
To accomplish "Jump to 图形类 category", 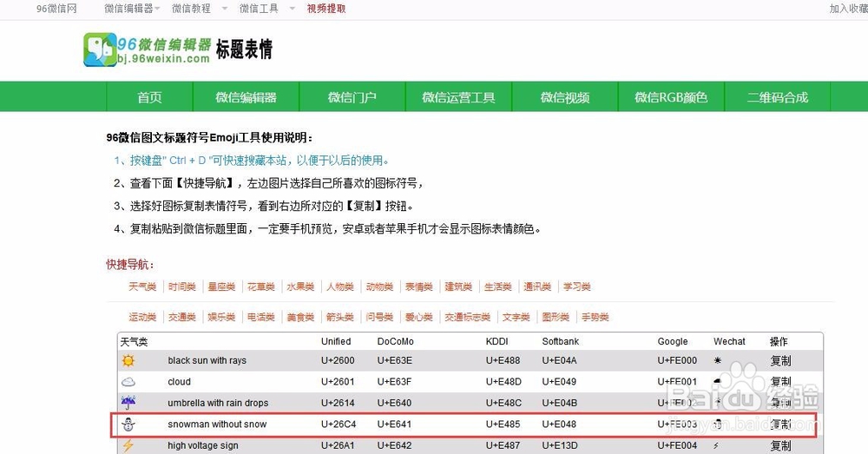I will click(556, 317).
